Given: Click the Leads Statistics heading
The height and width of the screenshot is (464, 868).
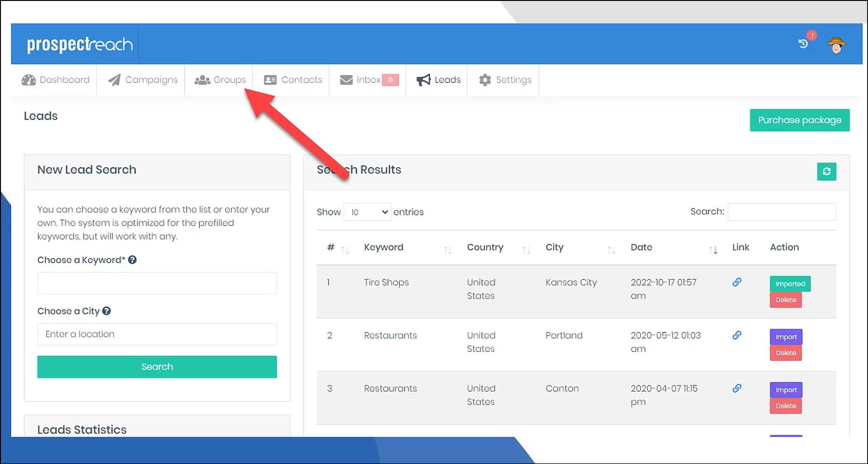Looking at the screenshot, I should (82, 430).
